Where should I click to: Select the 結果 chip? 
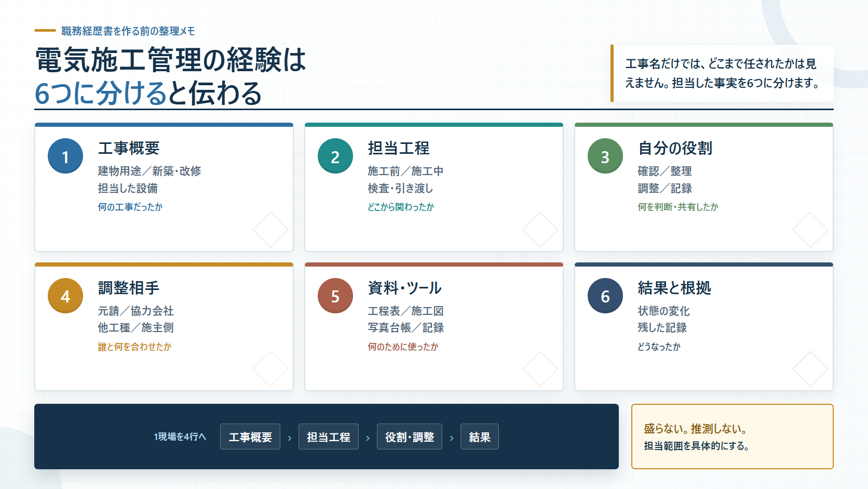[480, 437]
